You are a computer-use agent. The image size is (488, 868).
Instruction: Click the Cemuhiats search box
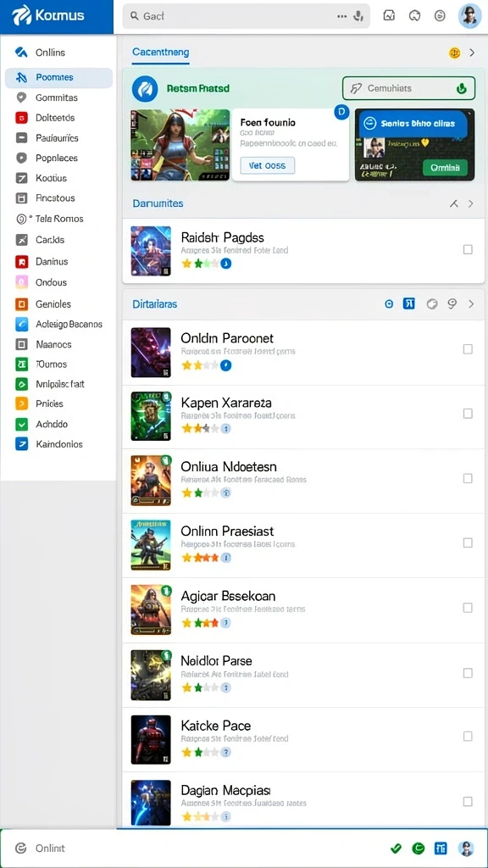tap(409, 88)
